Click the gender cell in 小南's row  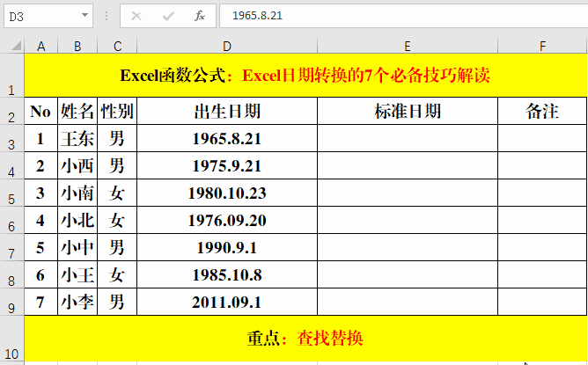click(x=117, y=193)
